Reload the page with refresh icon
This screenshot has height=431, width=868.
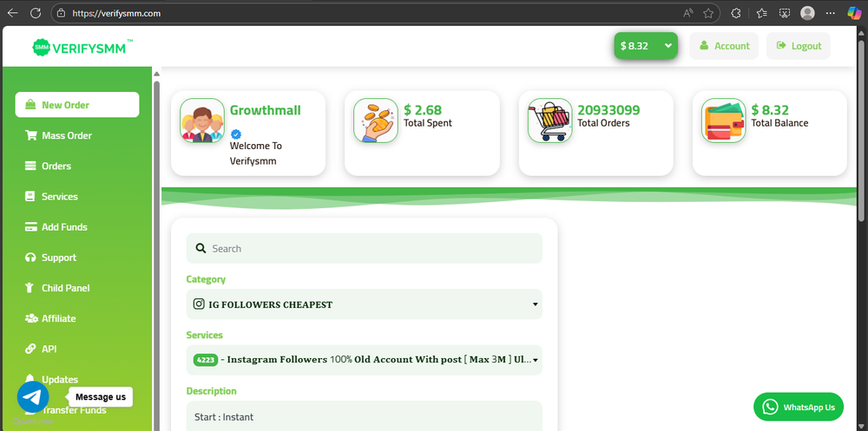pyautogui.click(x=36, y=13)
